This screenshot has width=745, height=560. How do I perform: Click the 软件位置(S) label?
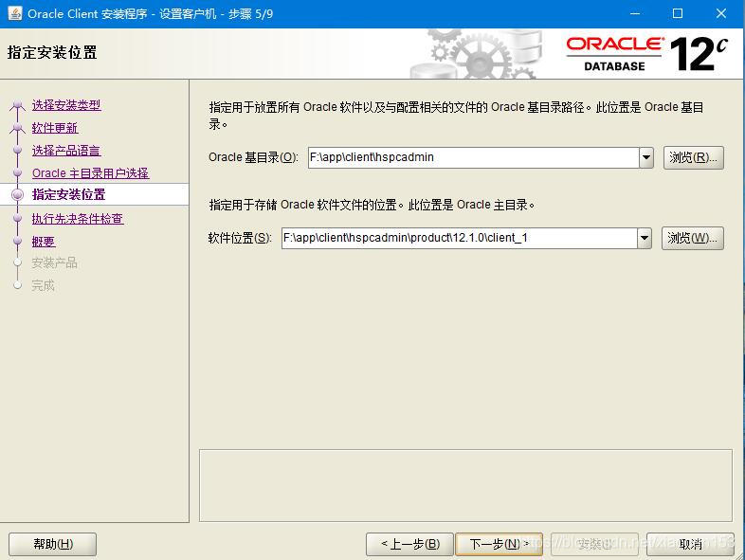[240, 238]
